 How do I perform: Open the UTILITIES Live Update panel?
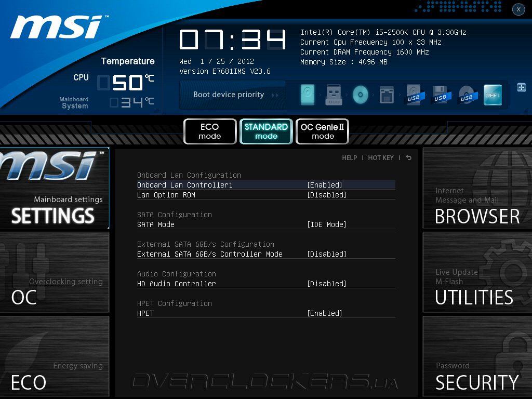477,272
